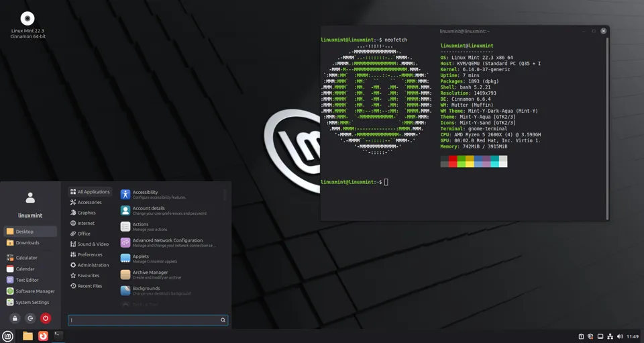Viewport: 644px width, 343px height.
Task: Open the Linux Mint menu button on the panel
Action: click(x=8, y=336)
